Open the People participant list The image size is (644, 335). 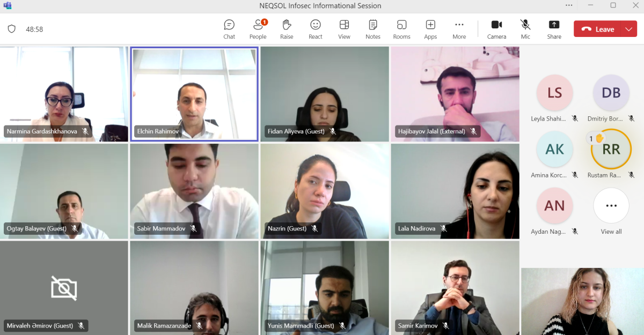pyautogui.click(x=258, y=29)
